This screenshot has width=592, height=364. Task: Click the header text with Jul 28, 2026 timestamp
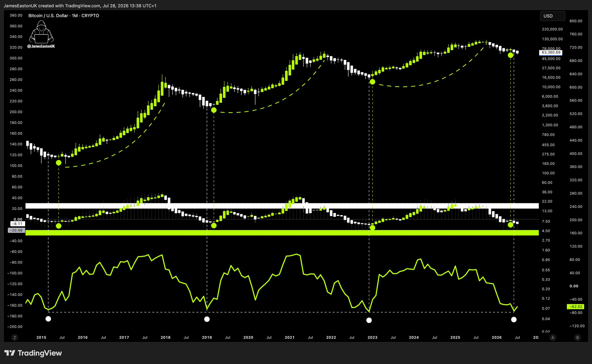tap(80, 6)
